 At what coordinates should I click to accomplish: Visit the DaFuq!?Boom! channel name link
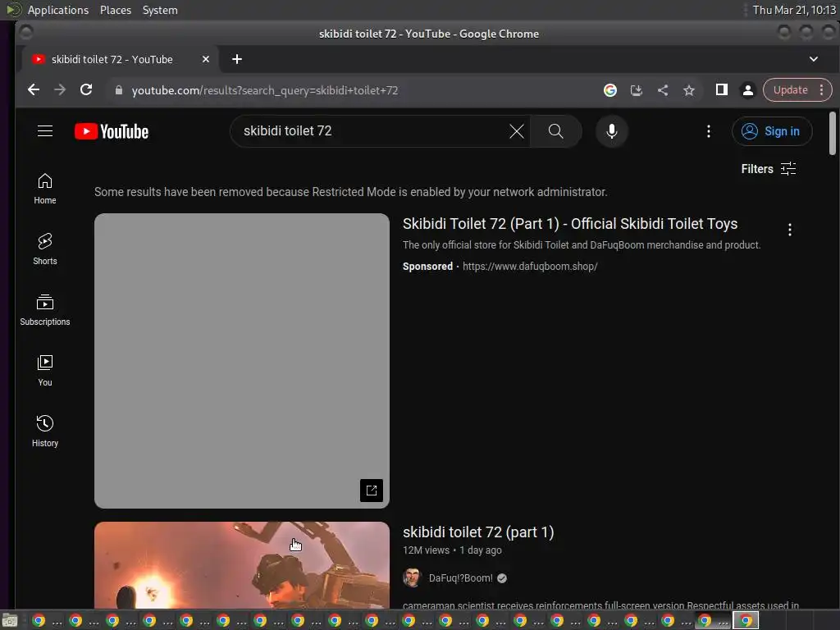[461, 578]
